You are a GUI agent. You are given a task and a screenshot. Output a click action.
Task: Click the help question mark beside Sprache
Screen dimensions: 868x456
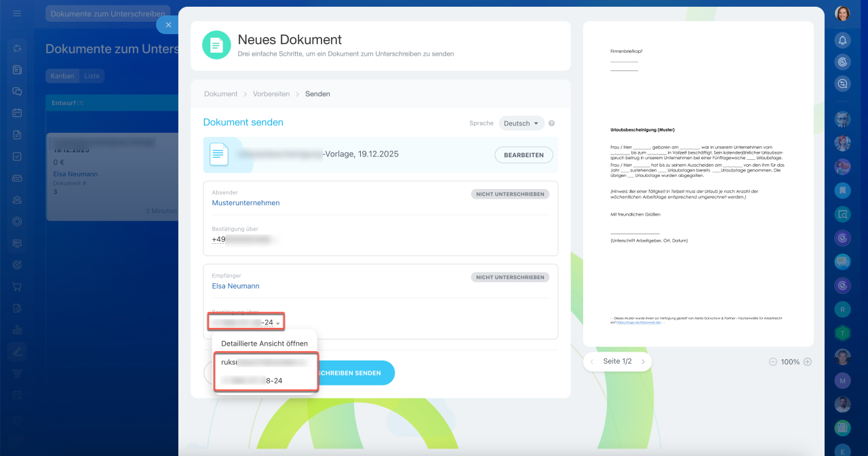tap(551, 123)
